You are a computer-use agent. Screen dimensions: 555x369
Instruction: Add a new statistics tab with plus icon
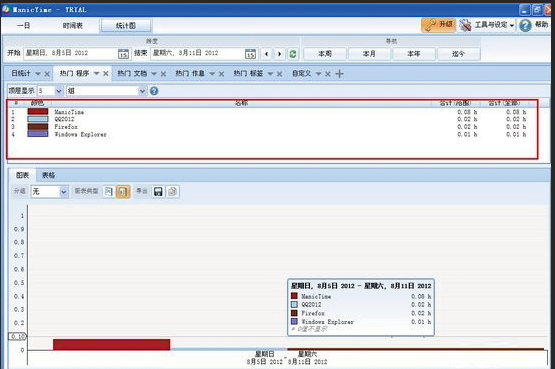point(339,74)
